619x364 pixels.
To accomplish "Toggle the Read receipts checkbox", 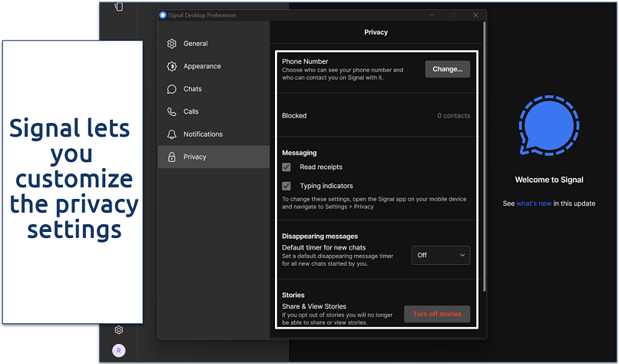I will [286, 167].
